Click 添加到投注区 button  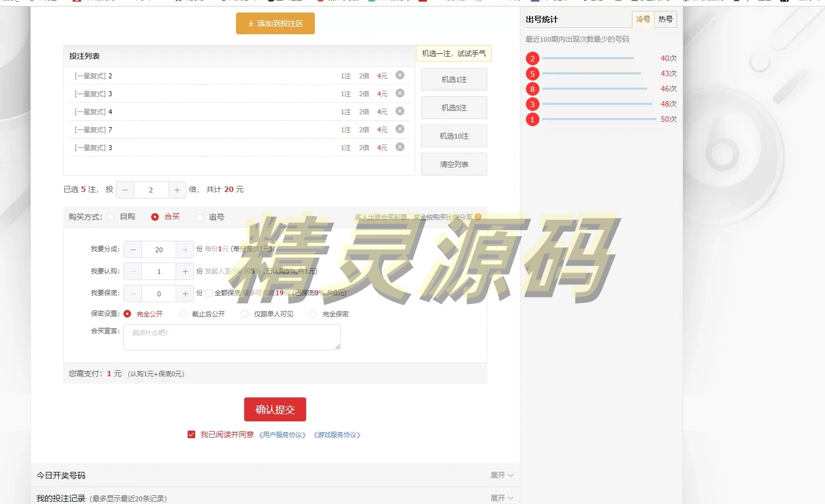275,23
